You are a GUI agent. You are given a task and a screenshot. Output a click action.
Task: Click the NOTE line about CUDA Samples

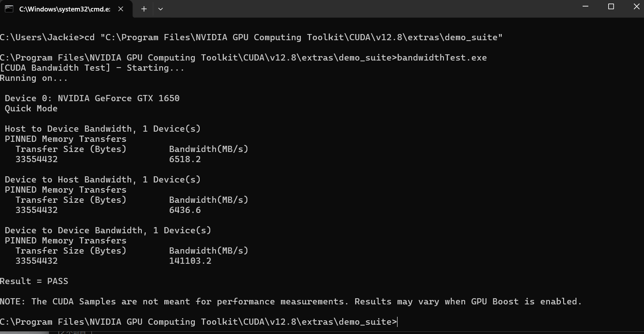pos(291,302)
